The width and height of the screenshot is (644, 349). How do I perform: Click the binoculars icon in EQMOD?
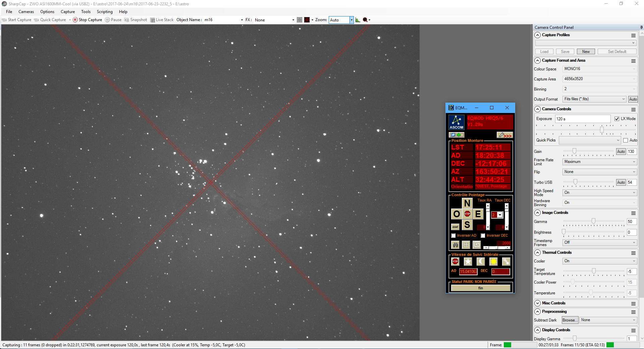[x=455, y=245]
